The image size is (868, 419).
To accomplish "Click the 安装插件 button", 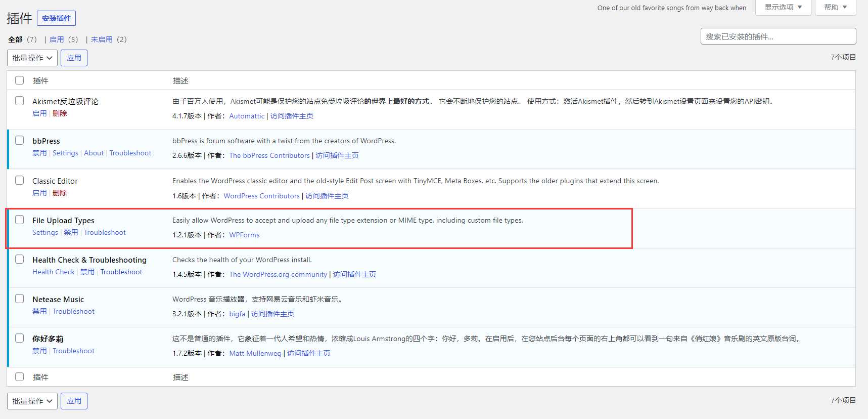I will coord(56,18).
